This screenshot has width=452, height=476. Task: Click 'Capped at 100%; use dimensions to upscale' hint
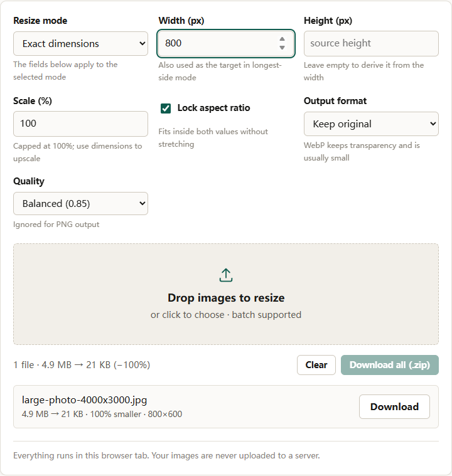tap(77, 152)
